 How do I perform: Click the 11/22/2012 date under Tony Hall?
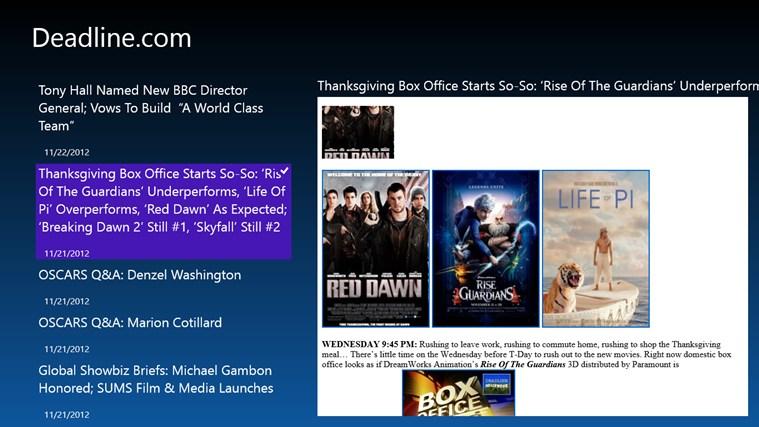(x=67, y=152)
